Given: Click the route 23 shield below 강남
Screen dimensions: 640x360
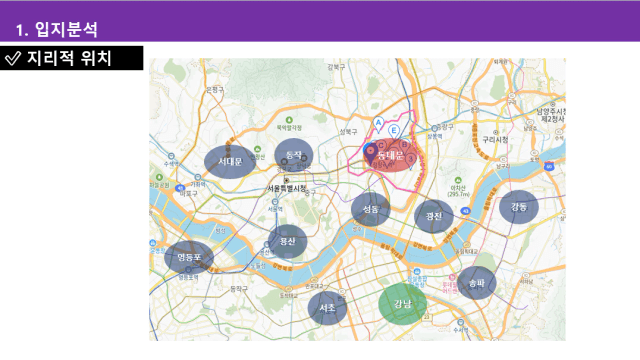Looking at the screenshot, I should (427, 317).
